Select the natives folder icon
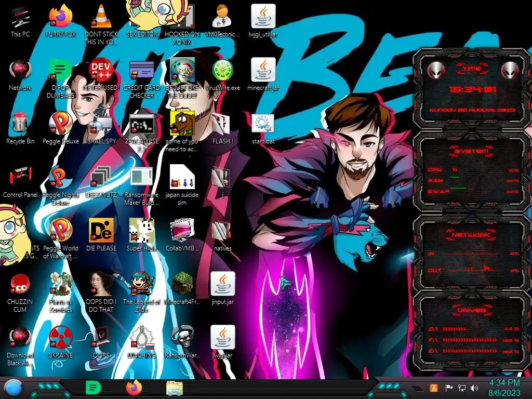Image resolution: width=532 pixels, height=399 pixels. coord(222,235)
